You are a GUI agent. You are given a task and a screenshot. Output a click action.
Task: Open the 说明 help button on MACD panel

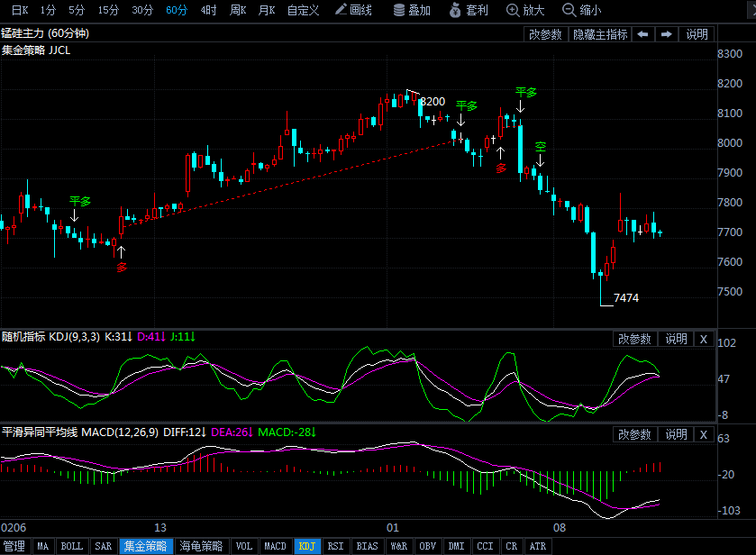(676, 434)
